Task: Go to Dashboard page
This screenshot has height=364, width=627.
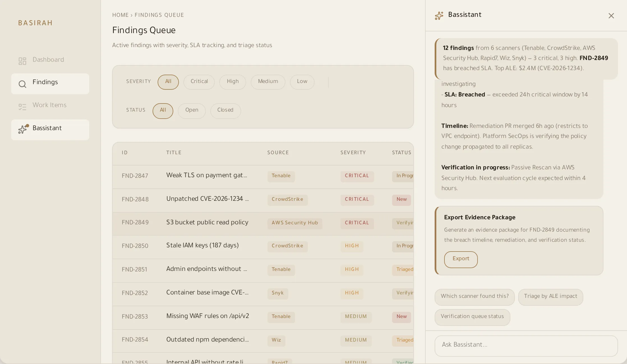Action: pos(48,60)
